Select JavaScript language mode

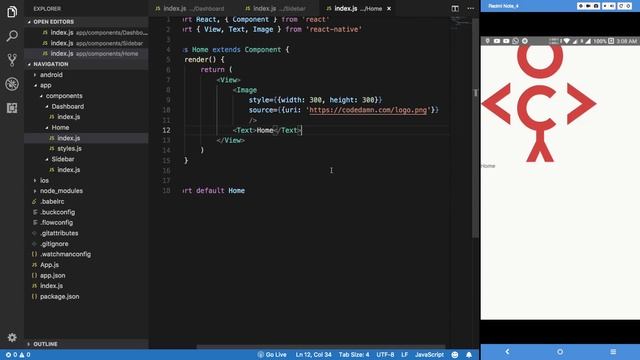[x=429, y=355]
